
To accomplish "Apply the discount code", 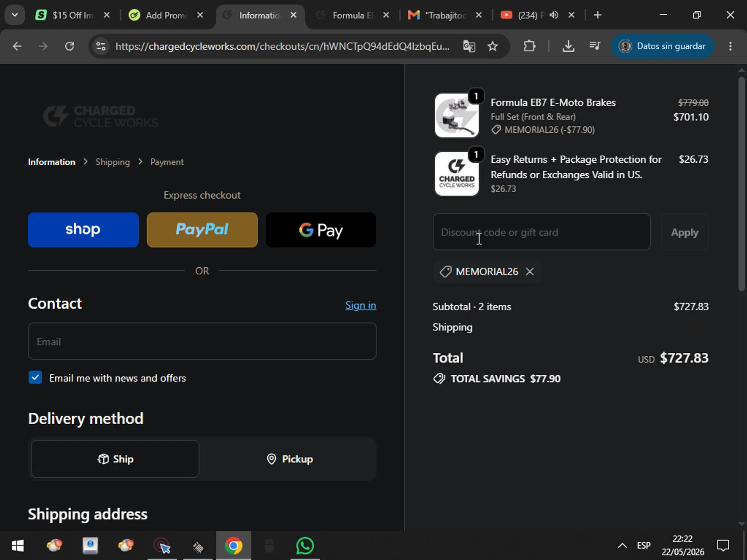I will tap(685, 232).
